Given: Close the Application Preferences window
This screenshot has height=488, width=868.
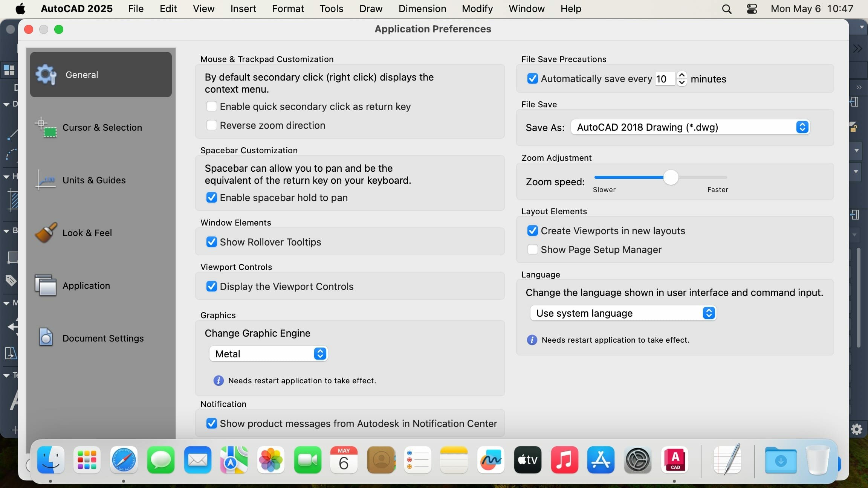Looking at the screenshot, I should (x=29, y=29).
